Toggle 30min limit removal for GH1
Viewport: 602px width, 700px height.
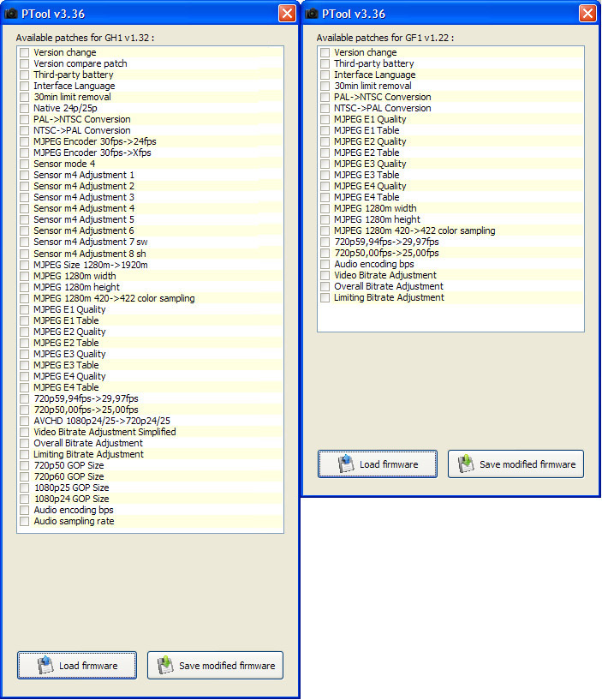[25, 98]
